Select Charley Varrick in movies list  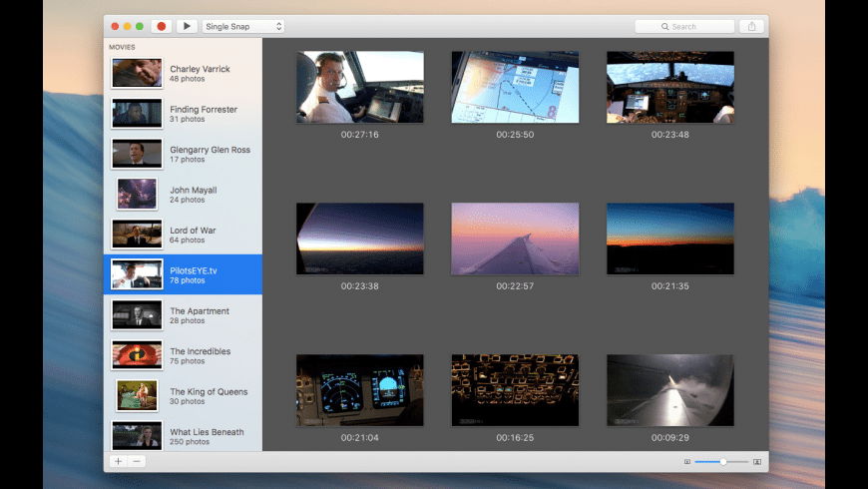point(183,73)
